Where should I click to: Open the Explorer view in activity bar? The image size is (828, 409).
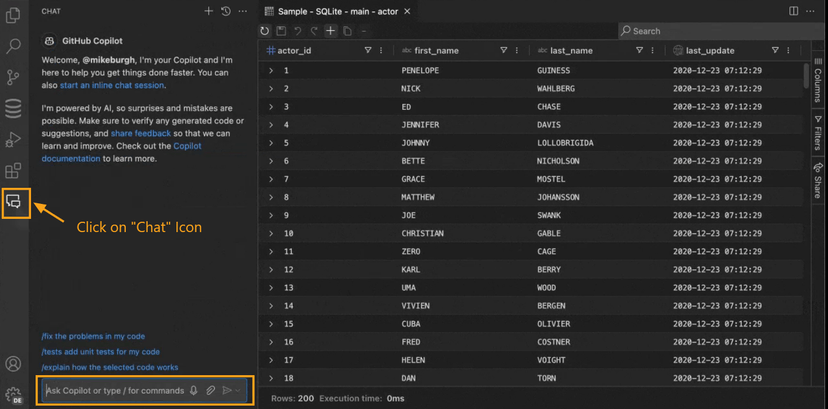click(13, 15)
